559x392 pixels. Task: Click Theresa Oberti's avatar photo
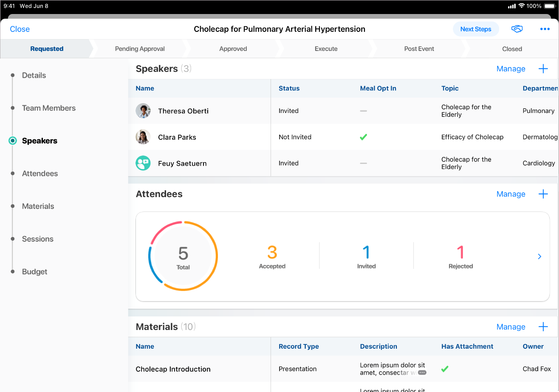pyautogui.click(x=143, y=111)
